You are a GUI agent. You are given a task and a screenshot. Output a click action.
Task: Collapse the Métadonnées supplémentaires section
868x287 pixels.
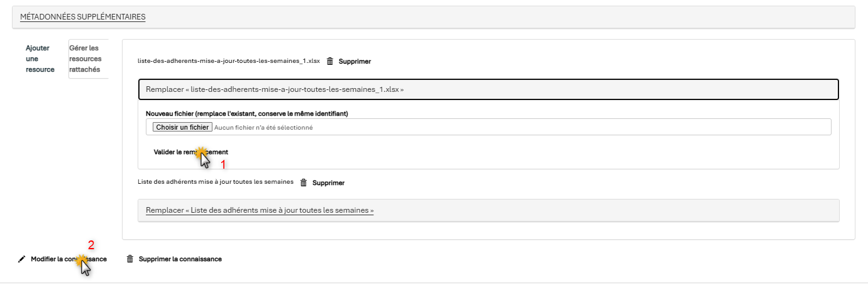(x=83, y=17)
